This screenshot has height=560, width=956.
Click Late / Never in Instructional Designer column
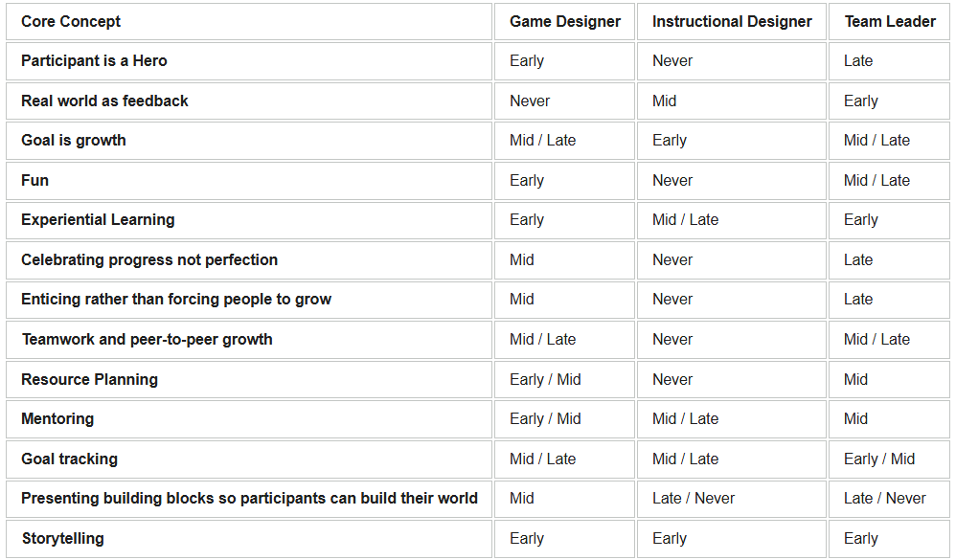pyautogui.click(x=694, y=499)
